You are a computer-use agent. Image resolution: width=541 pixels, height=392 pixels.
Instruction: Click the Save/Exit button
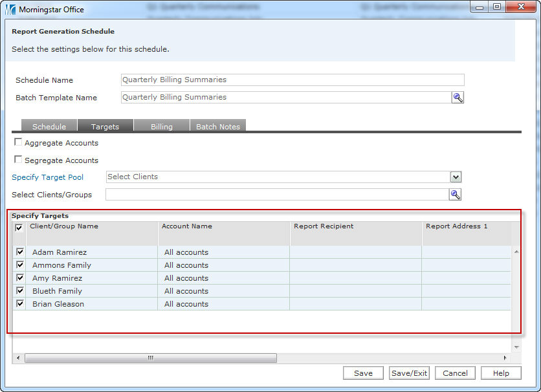point(409,373)
